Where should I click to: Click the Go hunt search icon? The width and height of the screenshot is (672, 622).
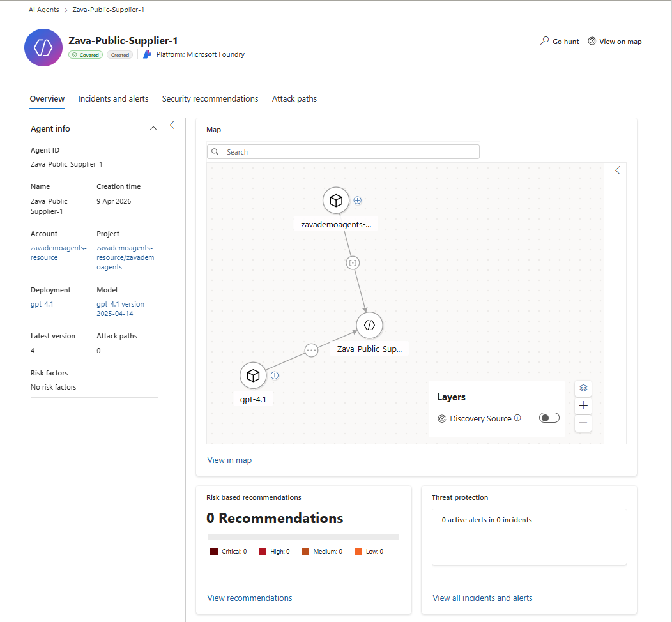pos(545,41)
